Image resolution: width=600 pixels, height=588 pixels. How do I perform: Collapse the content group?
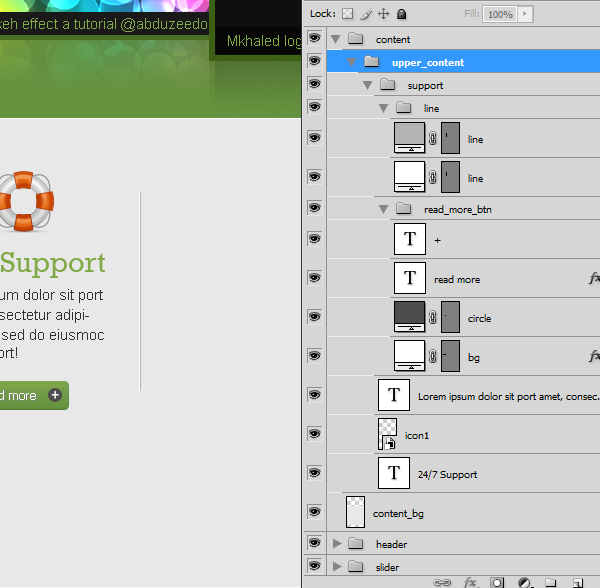point(336,39)
